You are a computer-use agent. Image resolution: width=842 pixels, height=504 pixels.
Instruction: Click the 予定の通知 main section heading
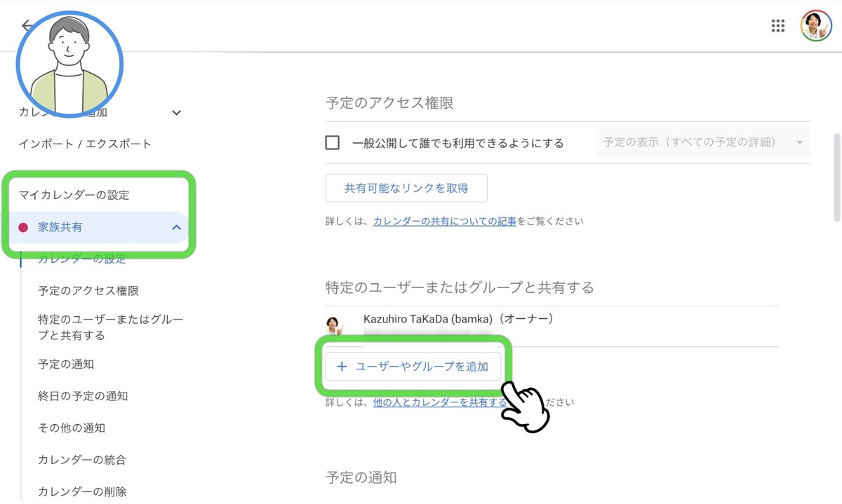pyautogui.click(x=361, y=477)
